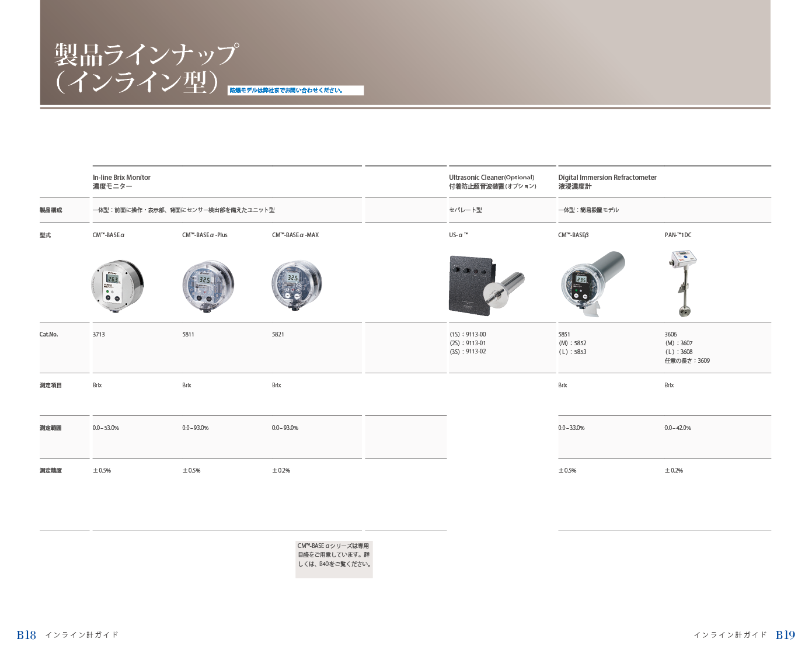The height and width of the screenshot is (656, 812).
Task: Click page number B19
Action: click(x=785, y=635)
